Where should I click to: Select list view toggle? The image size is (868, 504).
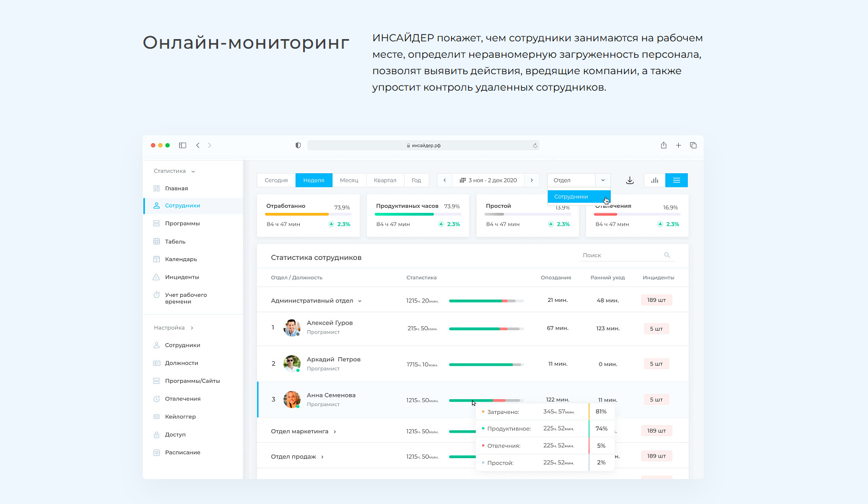[x=676, y=180]
